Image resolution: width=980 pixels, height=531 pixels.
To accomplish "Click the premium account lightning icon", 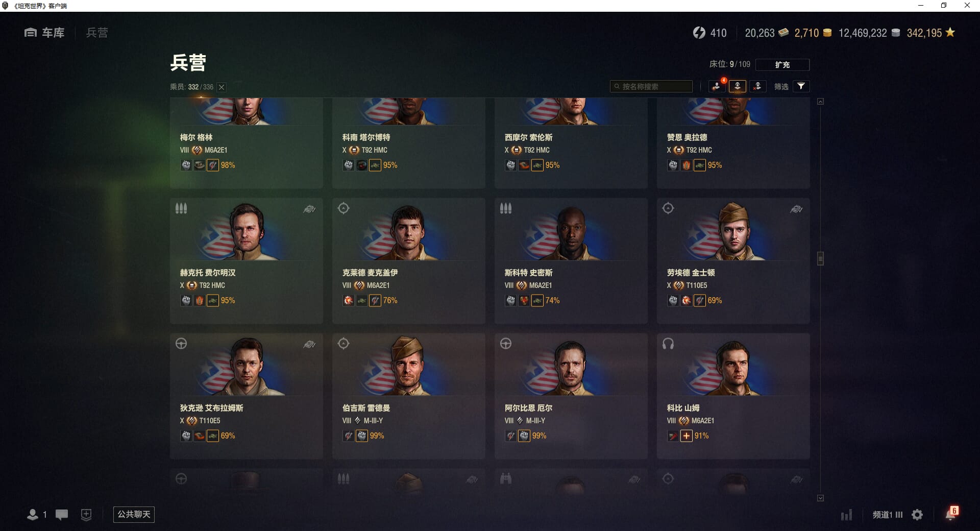I will (x=699, y=33).
